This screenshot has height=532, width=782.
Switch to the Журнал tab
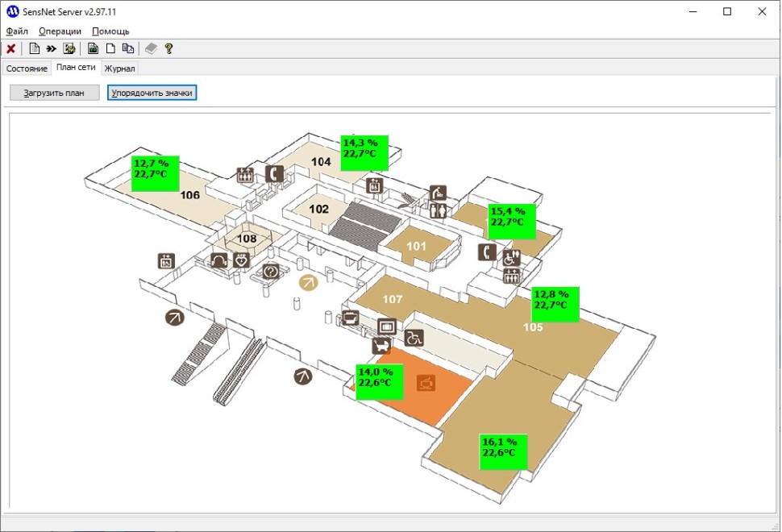[119, 69]
